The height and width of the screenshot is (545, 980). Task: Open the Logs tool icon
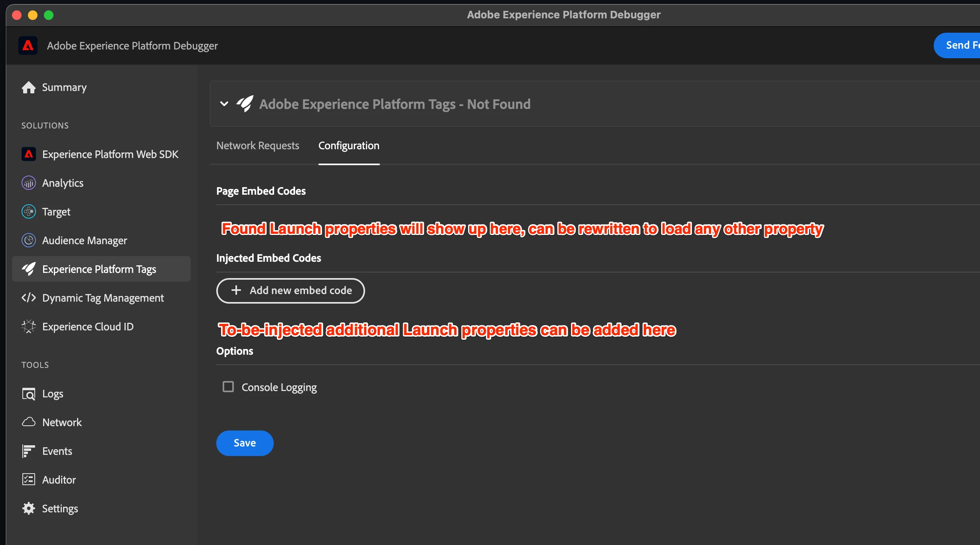pyautogui.click(x=28, y=394)
